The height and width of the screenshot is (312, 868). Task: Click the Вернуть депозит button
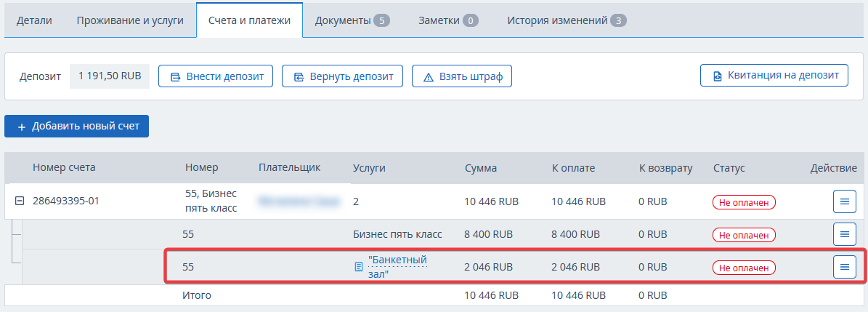[x=342, y=76]
